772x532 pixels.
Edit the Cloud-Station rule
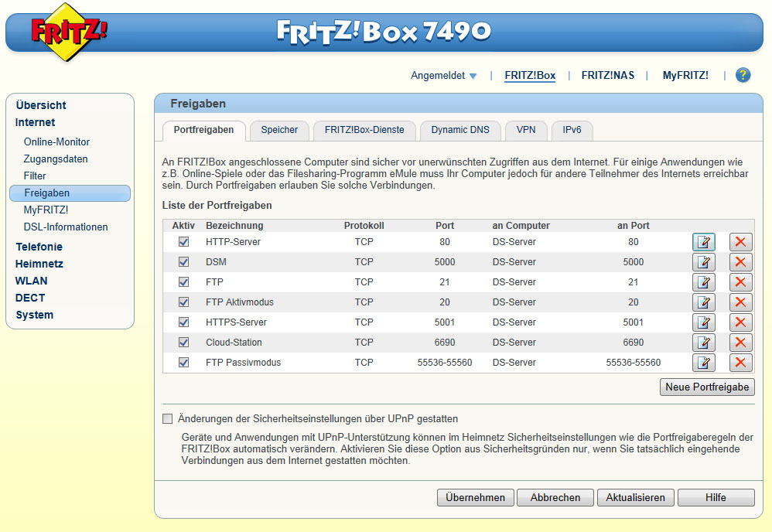pos(704,343)
